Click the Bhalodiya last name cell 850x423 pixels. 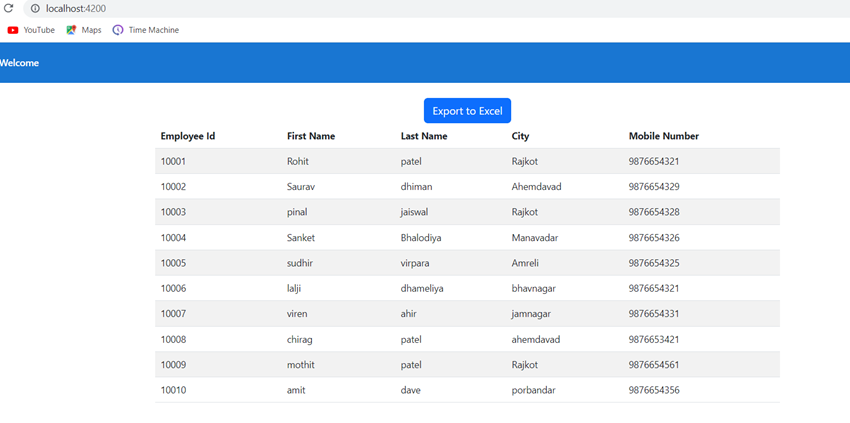[x=421, y=238]
